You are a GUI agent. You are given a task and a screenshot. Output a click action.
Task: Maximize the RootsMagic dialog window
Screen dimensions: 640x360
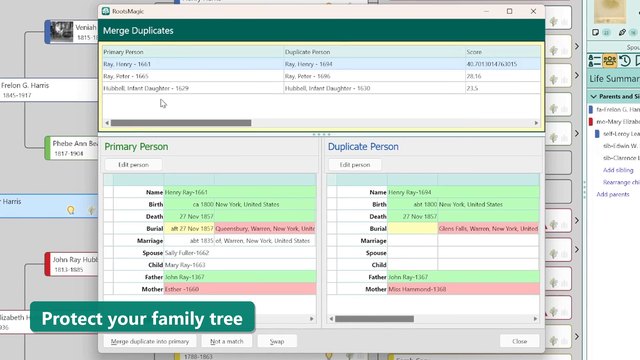click(509, 11)
